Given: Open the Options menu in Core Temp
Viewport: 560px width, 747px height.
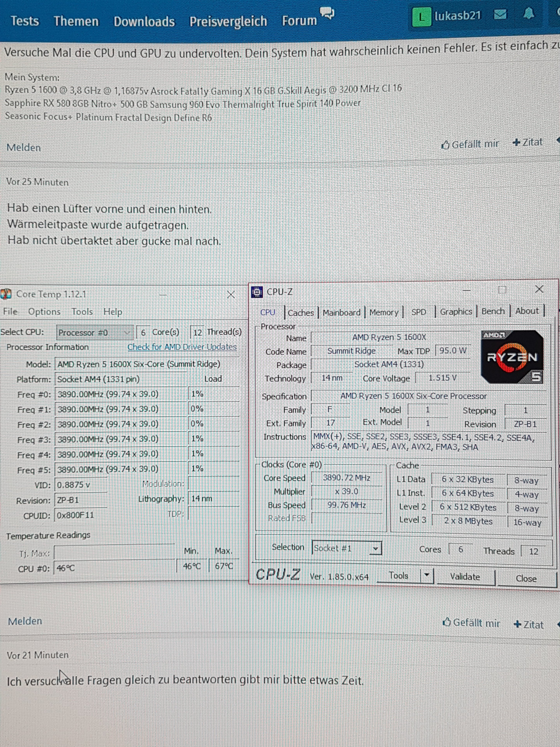Looking at the screenshot, I should [44, 312].
